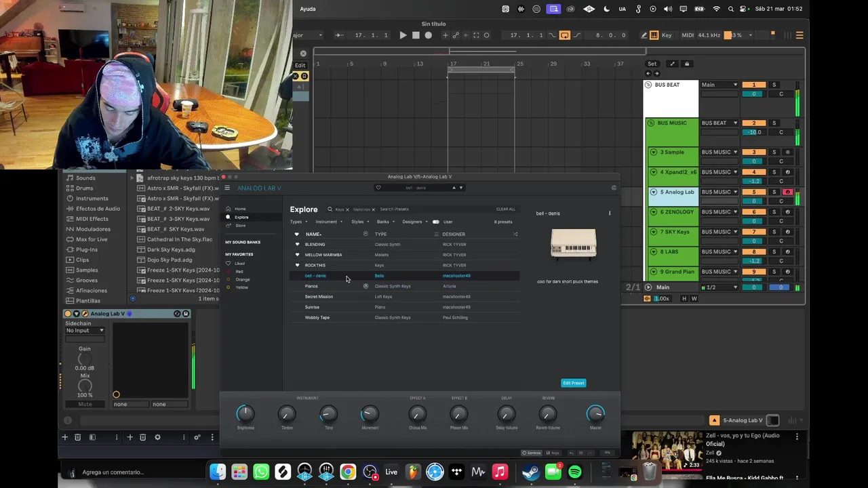
Task: Open the Ayuda menu
Action: [308, 9]
